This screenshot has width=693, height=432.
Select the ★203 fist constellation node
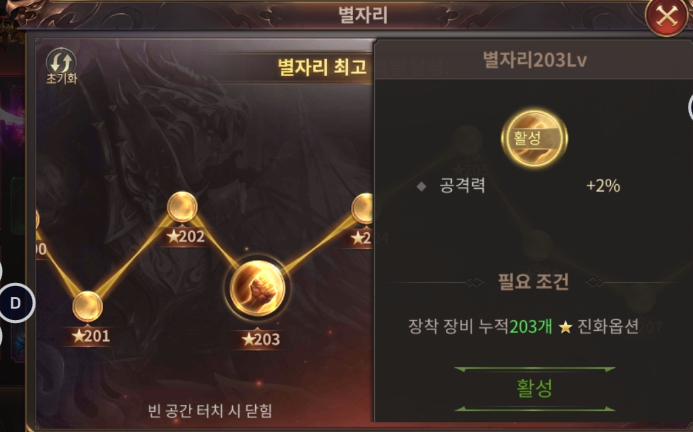(257, 288)
